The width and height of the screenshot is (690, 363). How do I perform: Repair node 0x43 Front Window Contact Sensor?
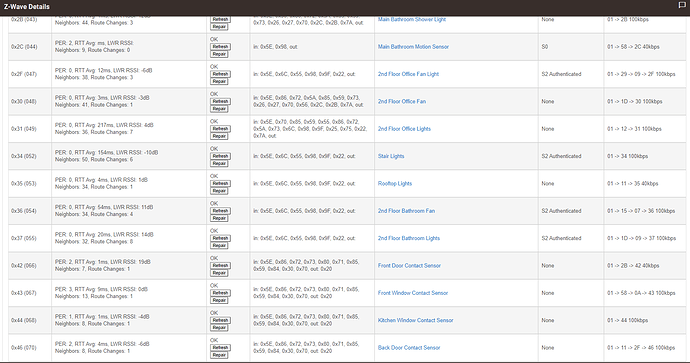tap(219, 300)
